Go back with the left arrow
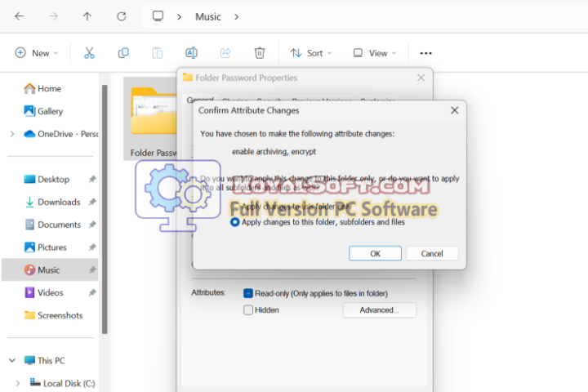This screenshot has height=392, width=588. (19, 16)
